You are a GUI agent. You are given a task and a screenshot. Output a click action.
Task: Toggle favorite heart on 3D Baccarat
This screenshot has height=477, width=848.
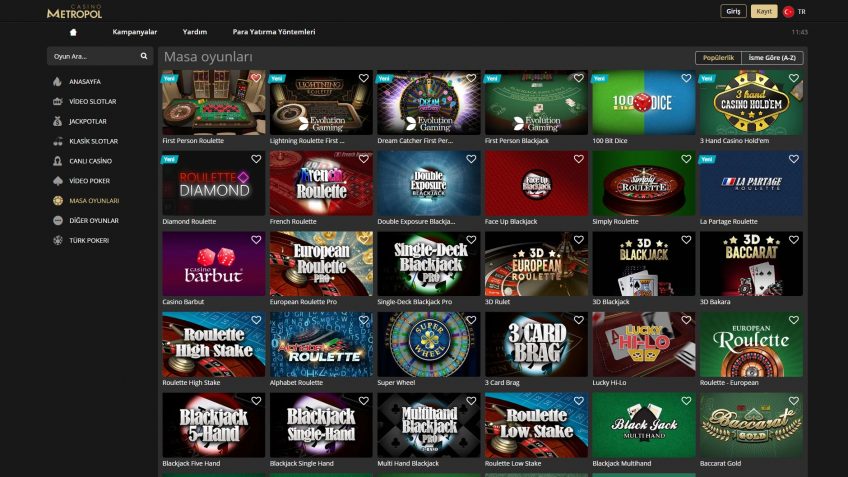point(793,240)
